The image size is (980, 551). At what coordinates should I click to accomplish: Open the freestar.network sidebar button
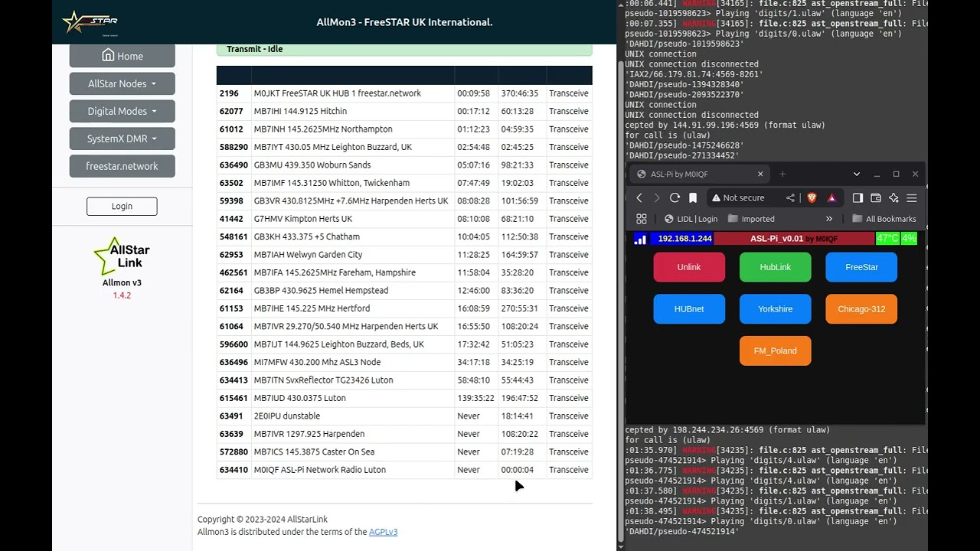(x=122, y=166)
